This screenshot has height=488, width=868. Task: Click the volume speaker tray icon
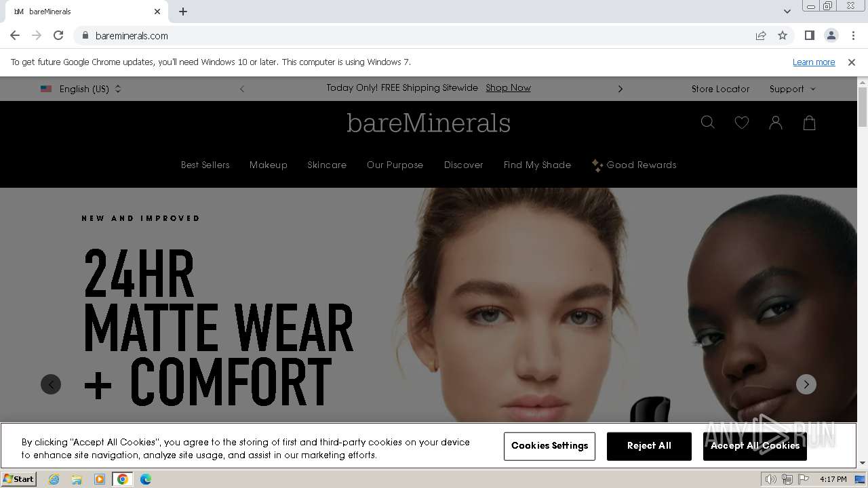coord(771,479)
